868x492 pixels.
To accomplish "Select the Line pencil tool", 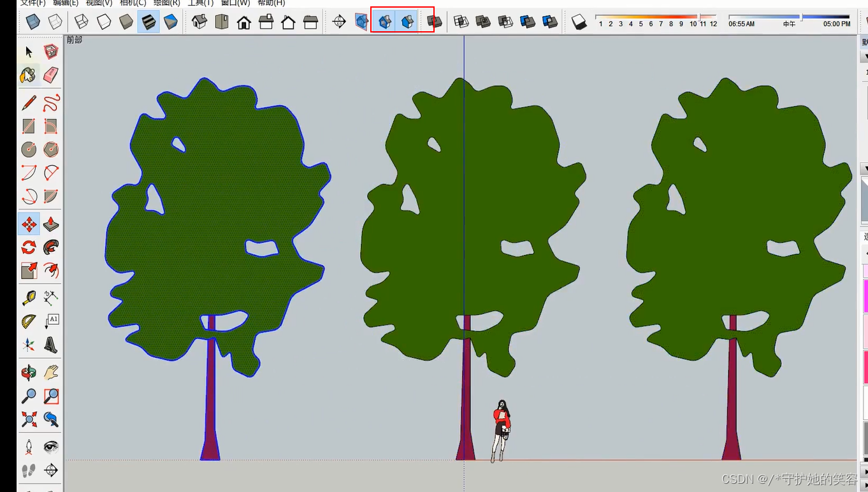I will (29, 103).
